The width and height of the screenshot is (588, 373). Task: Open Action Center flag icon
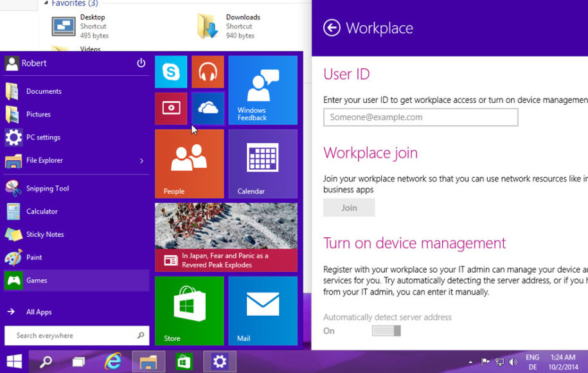pyautogui.click(x=485, y=361)
